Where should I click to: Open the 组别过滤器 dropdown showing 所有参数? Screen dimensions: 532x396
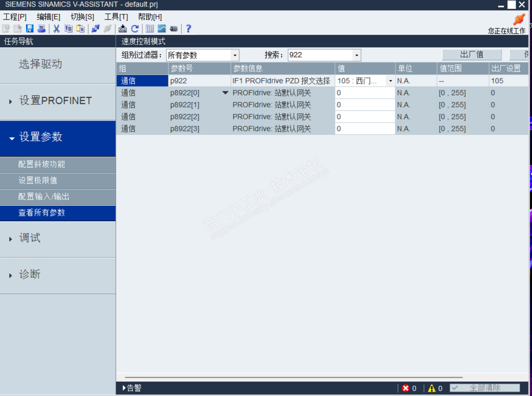203,55
